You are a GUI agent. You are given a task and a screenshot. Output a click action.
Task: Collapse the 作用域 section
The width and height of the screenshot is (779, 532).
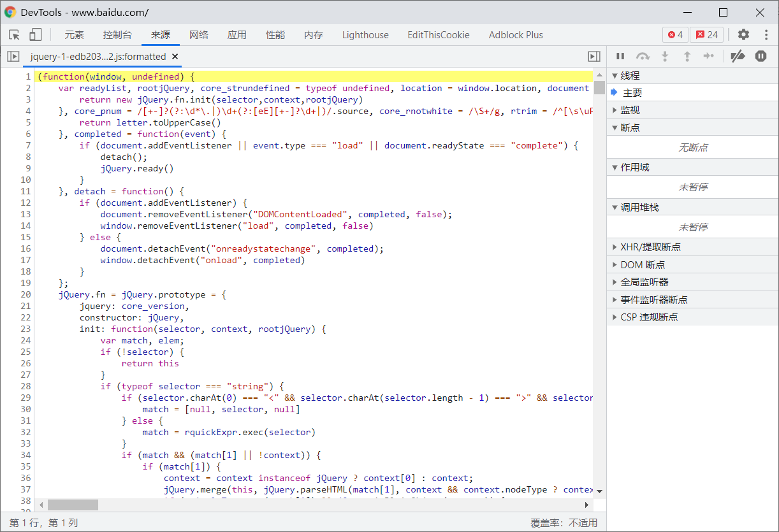(x=692, y=167)
